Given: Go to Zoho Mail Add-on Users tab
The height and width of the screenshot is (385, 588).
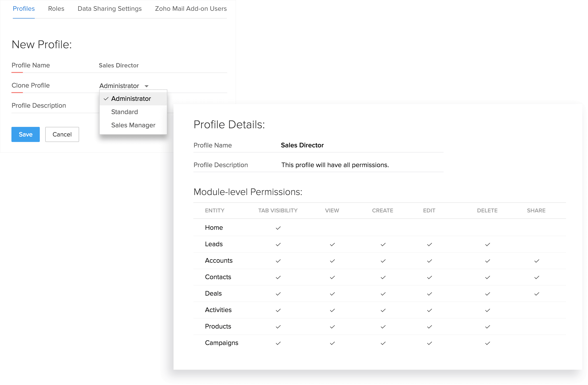Looking at the screenshot, I should coord(191,9).
